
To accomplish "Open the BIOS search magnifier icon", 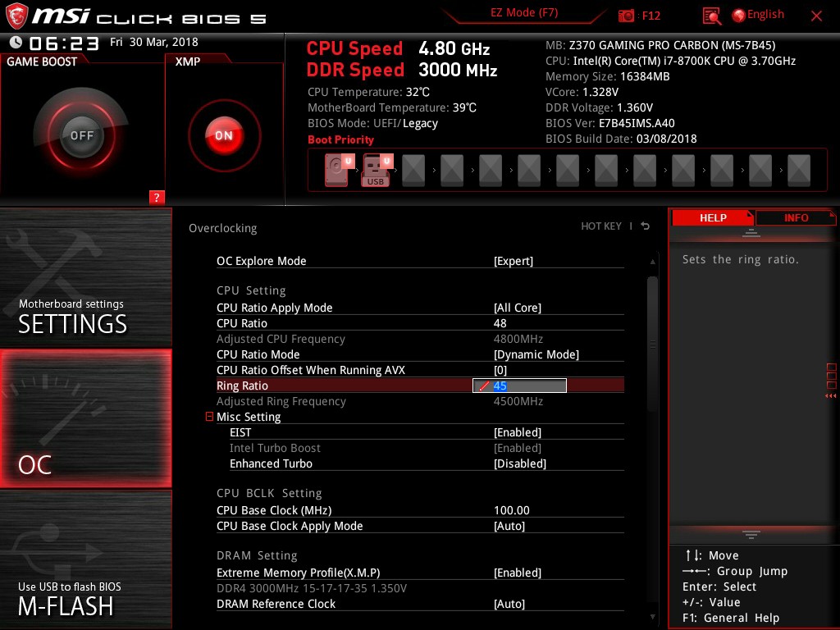I will 711,16.
